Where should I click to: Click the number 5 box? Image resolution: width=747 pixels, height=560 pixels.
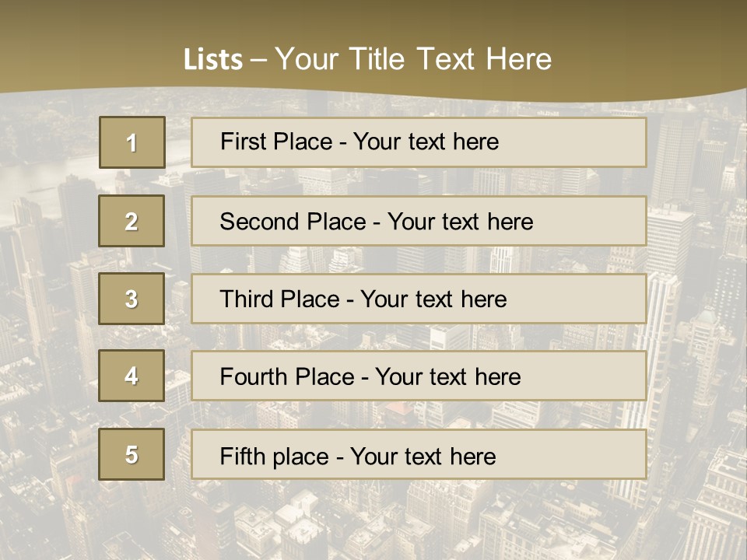coord(132,454)
